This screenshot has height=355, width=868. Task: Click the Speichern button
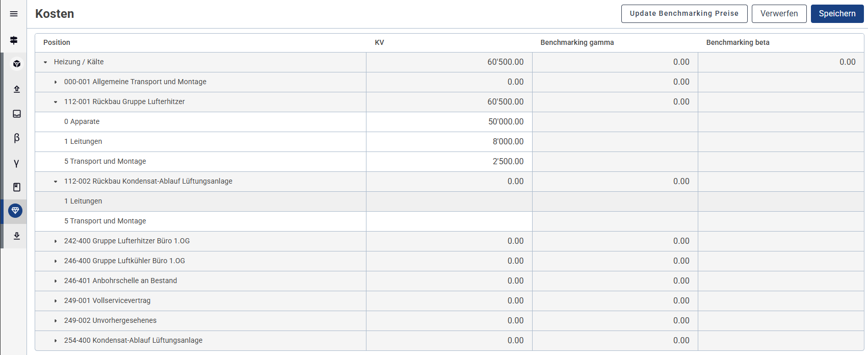[x=837, y=14]
